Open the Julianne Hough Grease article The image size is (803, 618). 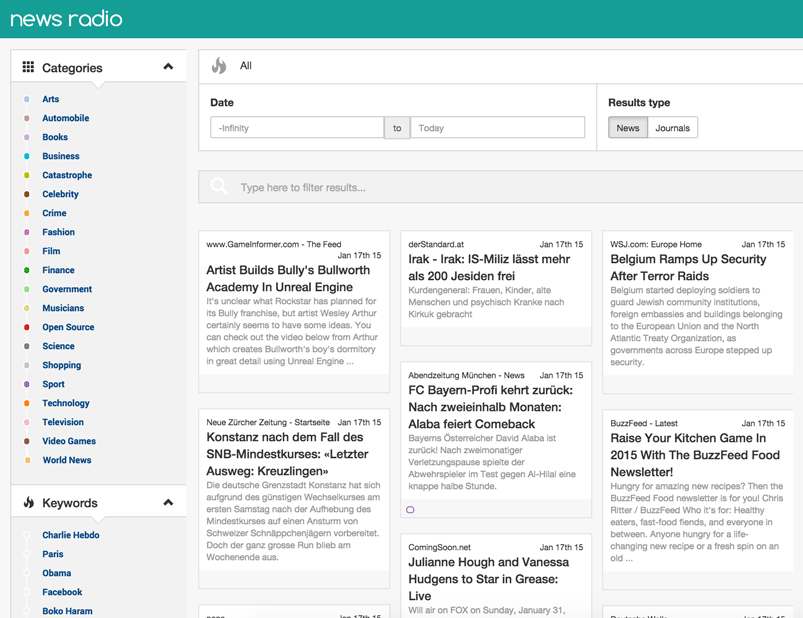coord(488,578)
